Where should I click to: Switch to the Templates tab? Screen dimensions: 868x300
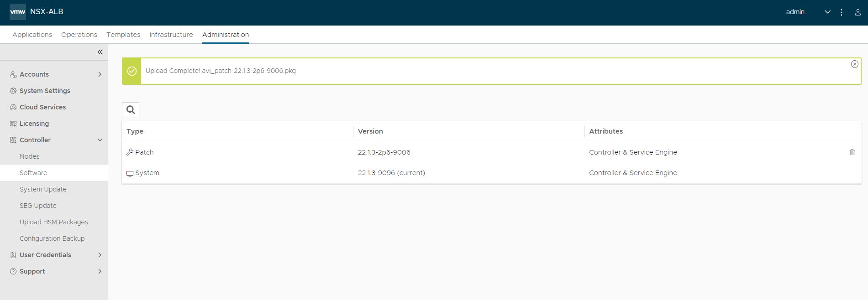(123, 35)
